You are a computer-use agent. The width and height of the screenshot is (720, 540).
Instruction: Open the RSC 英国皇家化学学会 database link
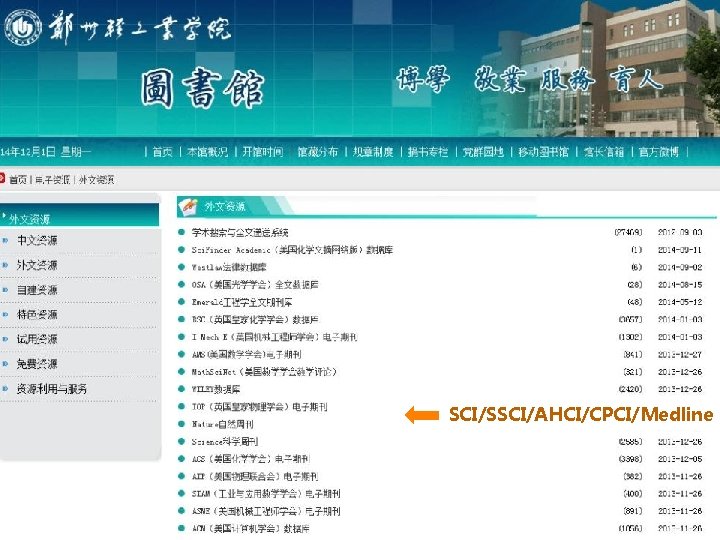click(255, 320)
